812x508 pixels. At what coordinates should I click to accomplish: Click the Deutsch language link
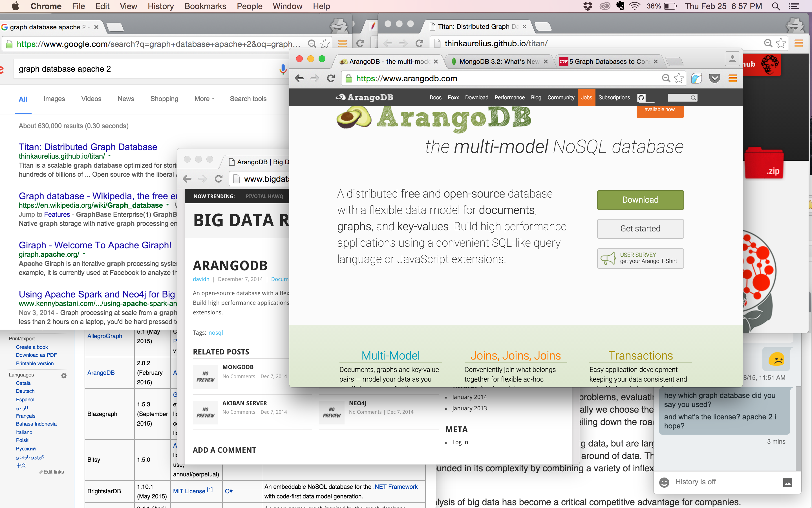[x=25, y=391]
